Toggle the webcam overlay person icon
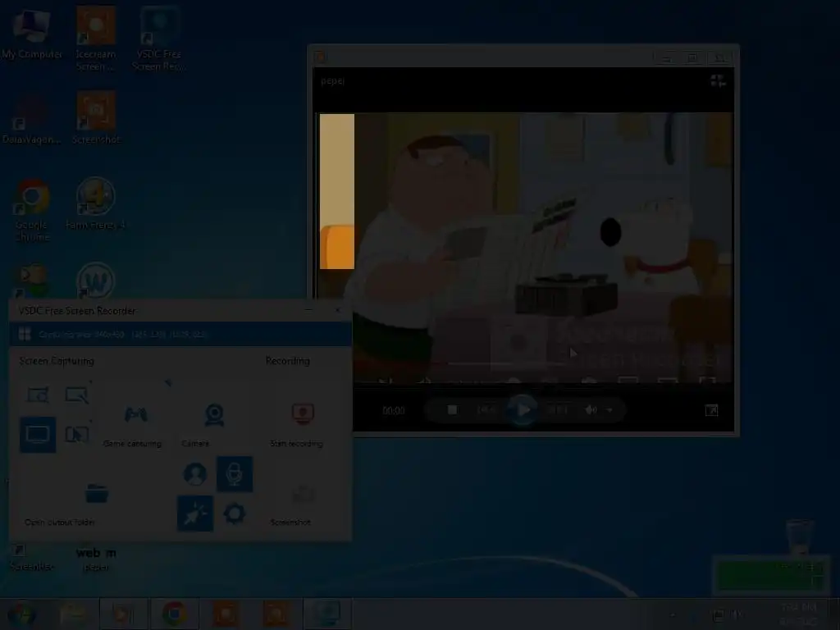This screenshot has width=840, height=630. pos(195,474)
